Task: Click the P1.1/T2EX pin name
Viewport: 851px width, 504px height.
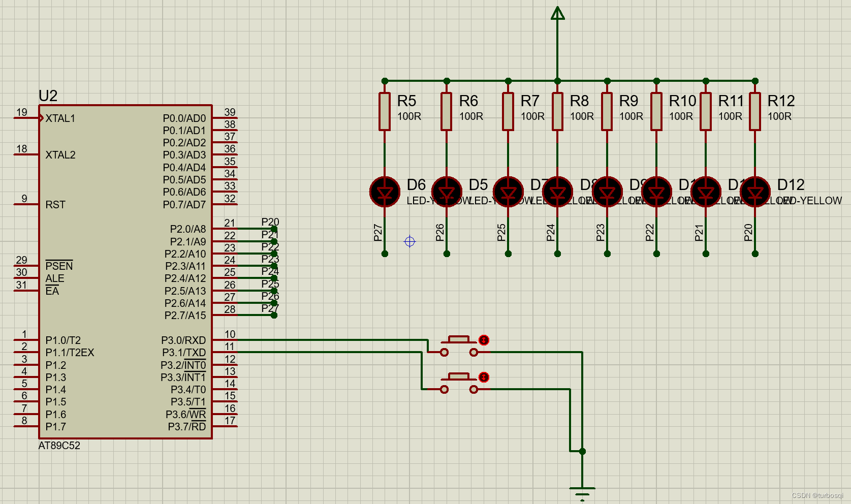Action: (x=70, y=353)
